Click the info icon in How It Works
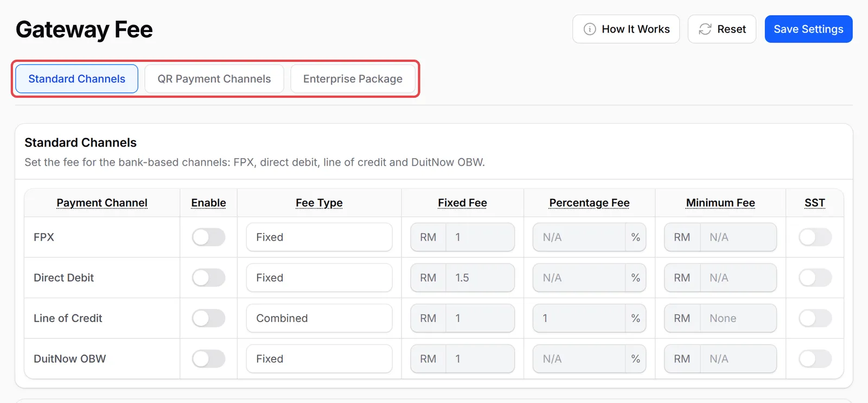 (x=590, y=29)
